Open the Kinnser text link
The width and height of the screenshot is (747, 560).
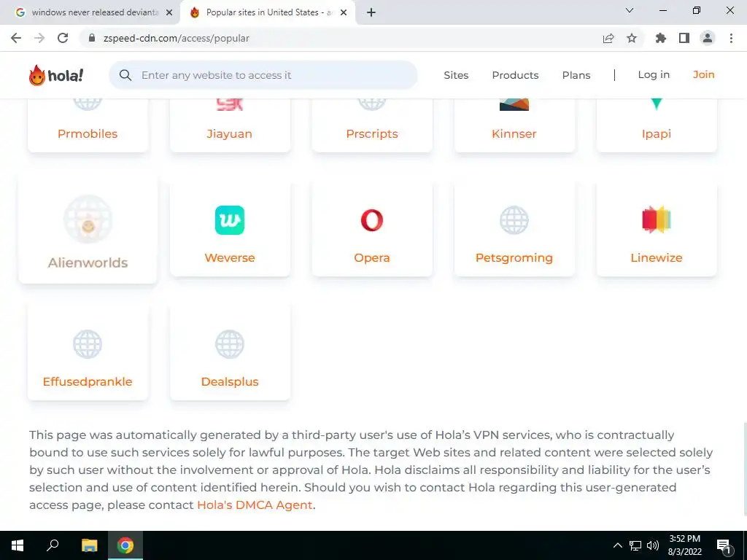click(514, 134)
